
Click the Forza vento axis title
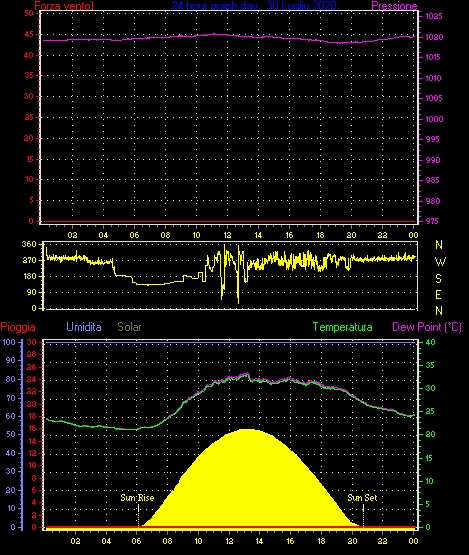tap(64, 6)
